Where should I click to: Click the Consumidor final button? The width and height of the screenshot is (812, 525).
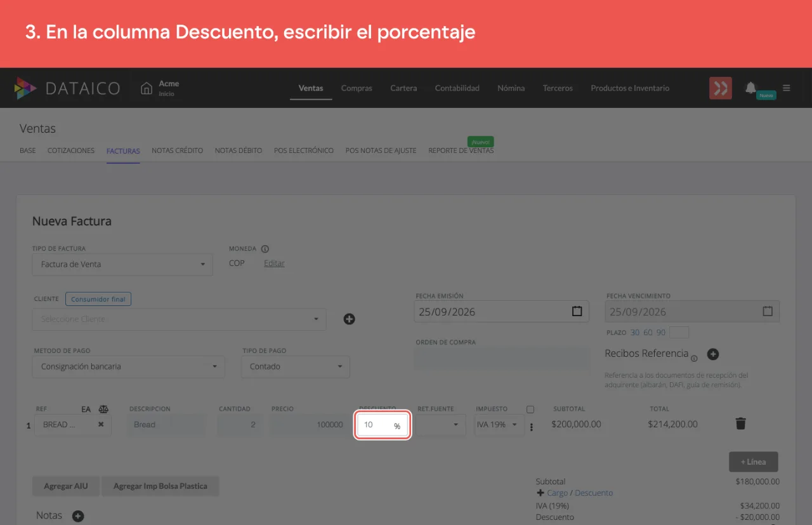pyautogui.click(x=98, y=299)
